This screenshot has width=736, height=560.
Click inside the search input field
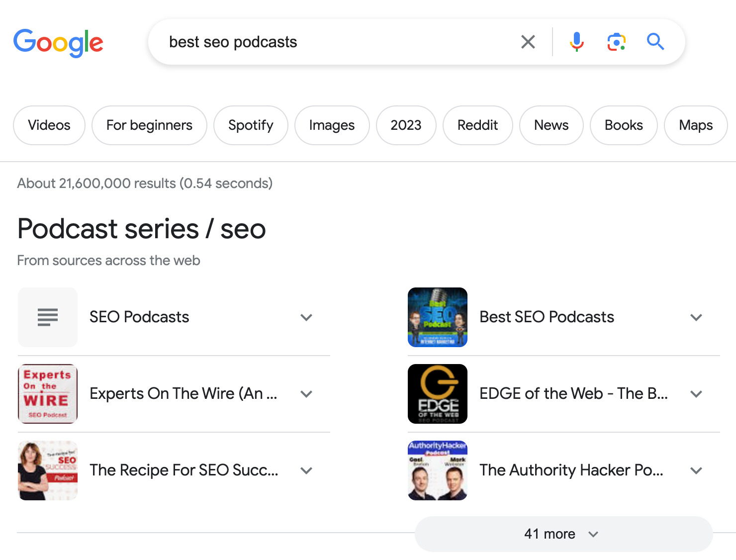pyautogui.click(x=323, y=42)
